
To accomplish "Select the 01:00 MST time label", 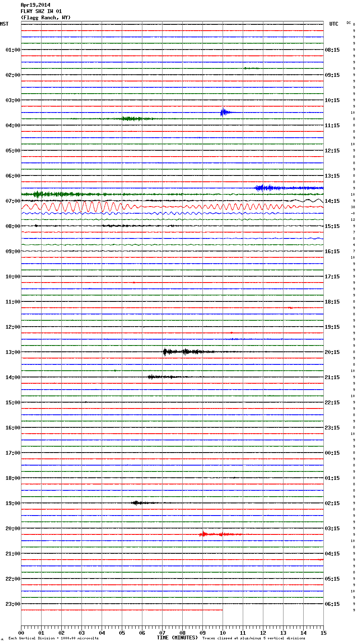I will [13, 50].
